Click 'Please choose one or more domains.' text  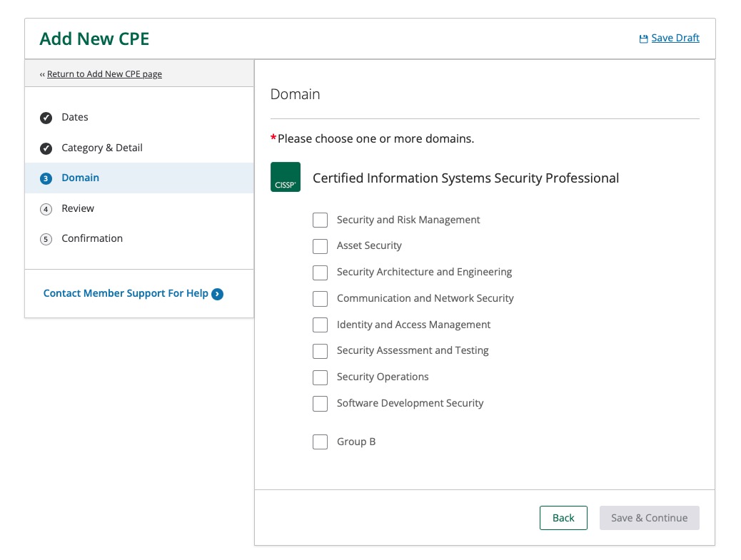(x=375, y=139)
